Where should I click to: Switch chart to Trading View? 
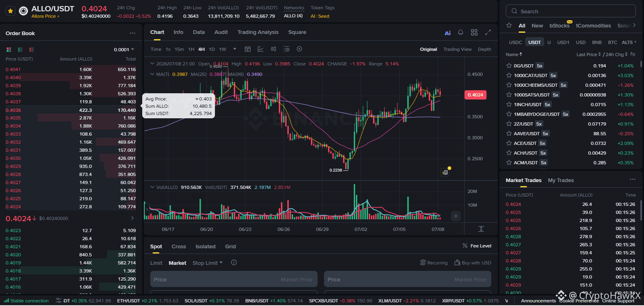[x=457, y=49]
